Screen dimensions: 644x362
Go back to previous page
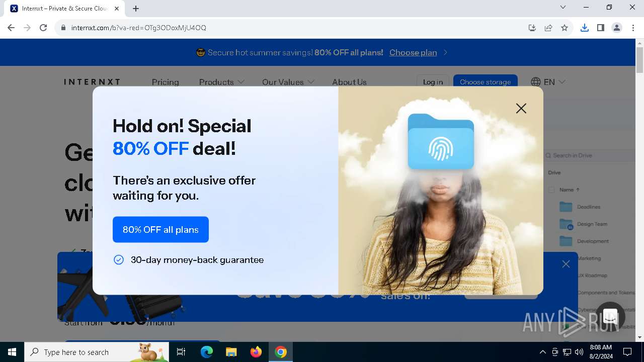pos(11,28)
